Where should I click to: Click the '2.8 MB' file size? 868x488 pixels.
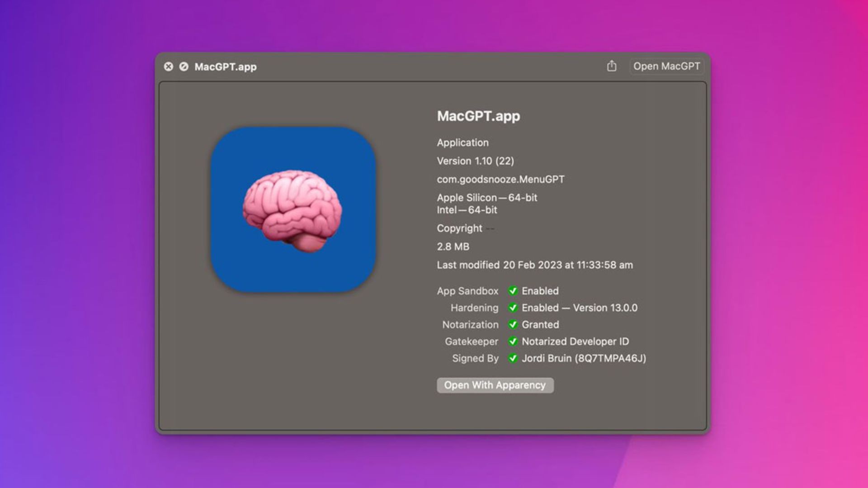tap(453, 246)
